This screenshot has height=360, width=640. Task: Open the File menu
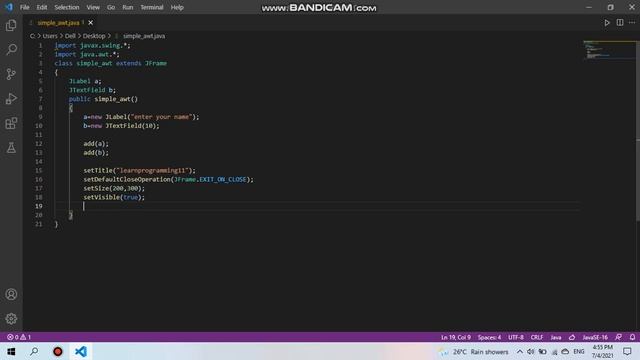[x=24, y=7]
